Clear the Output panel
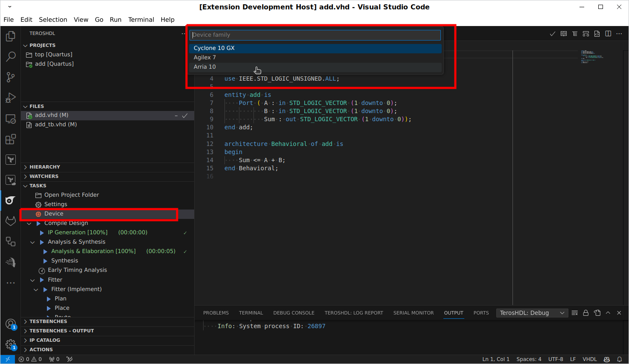The image size is (629, 364). pos(575,313)
